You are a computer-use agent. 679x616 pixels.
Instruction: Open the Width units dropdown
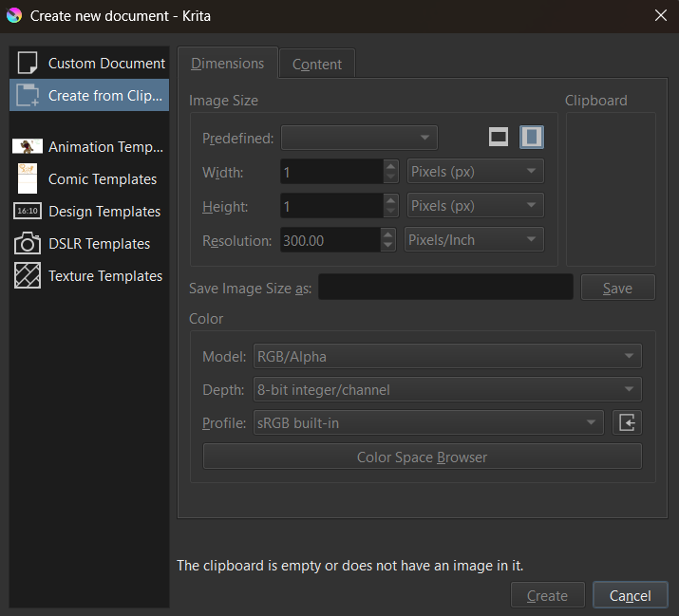tap(475, 172)
